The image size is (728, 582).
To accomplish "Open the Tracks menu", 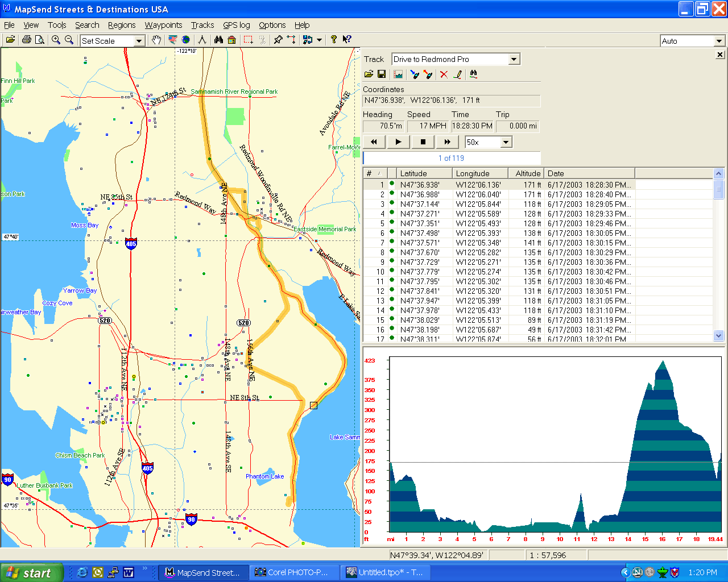I will click(x=202, y=25).
